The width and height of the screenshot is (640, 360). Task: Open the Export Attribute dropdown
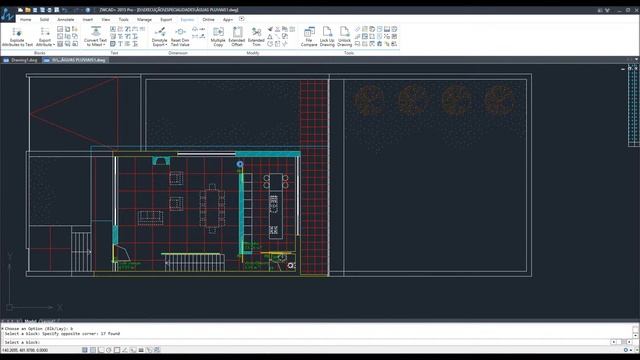tap(45, 37)
